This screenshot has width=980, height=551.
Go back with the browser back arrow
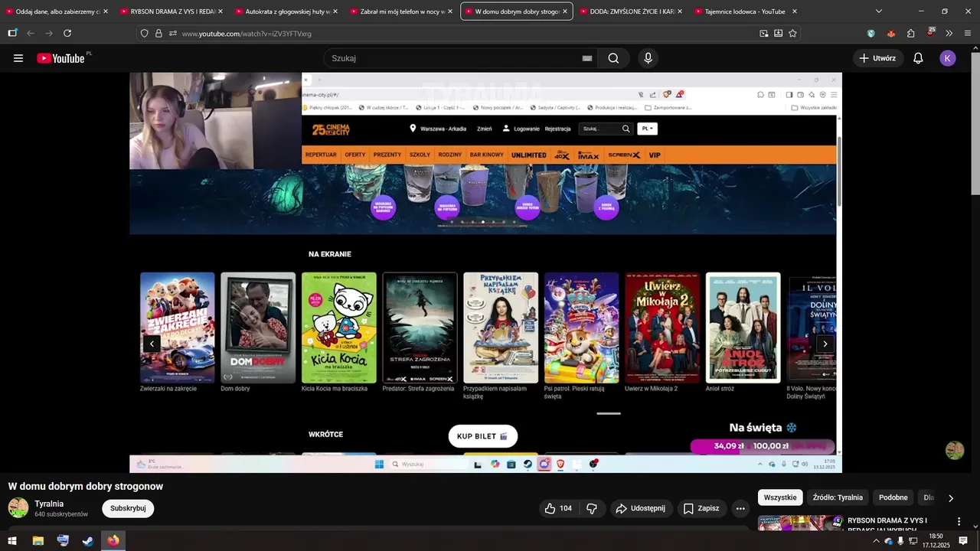(x=31, y=33)
